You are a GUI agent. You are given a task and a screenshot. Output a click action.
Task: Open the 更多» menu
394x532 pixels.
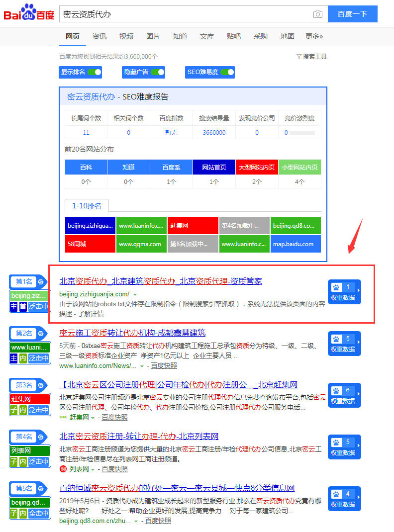314,36
